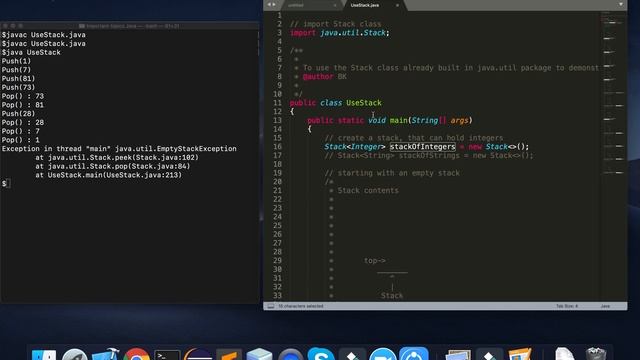Open Trash in the Dock
This screenshot has width=640, height=360.
(596, 354)
